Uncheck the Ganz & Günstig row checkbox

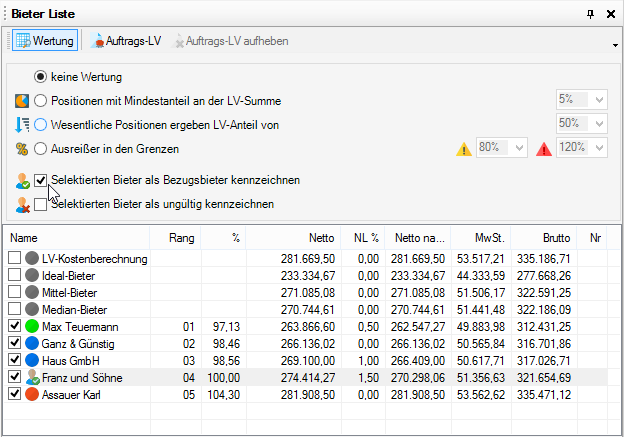point(15,343)
